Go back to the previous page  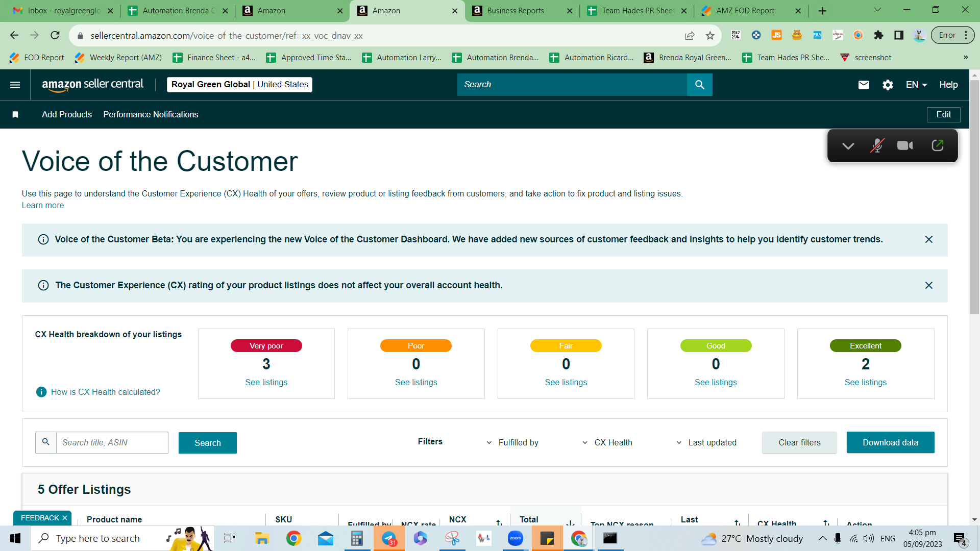(x=14, y=35)
